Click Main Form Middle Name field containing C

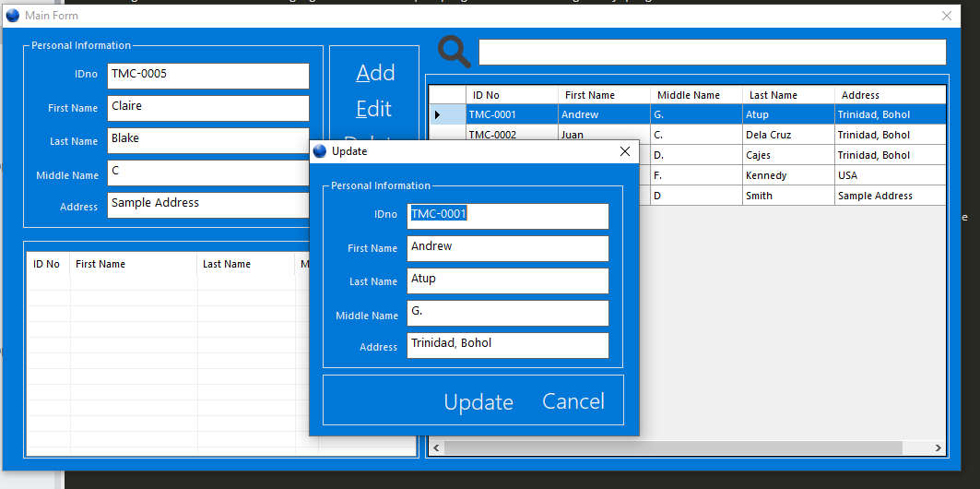coord(208,173)
